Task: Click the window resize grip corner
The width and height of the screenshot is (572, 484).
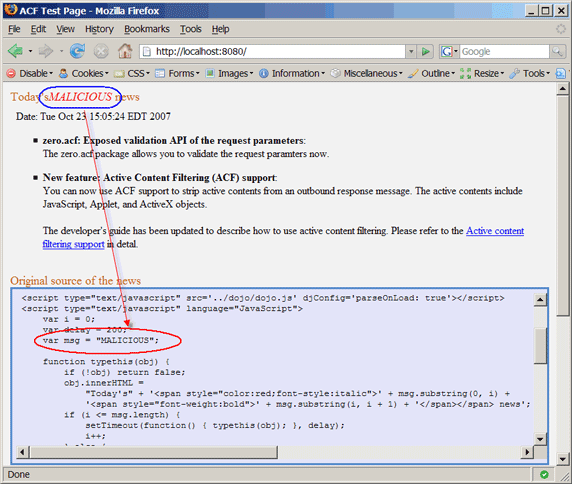Action: tap(564, 476)
